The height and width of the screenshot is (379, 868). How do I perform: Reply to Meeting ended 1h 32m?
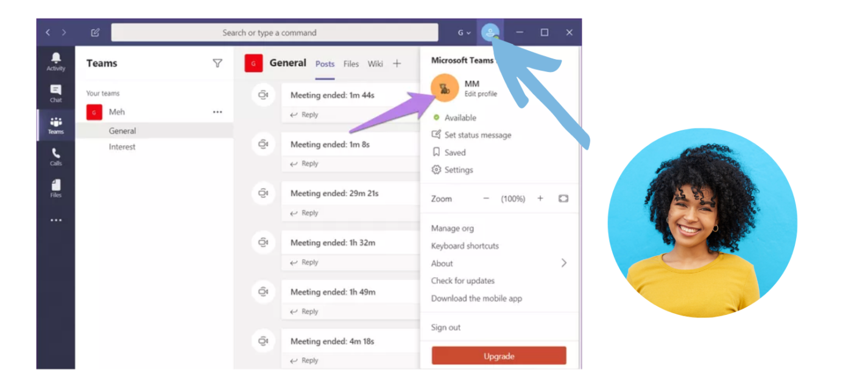coord(304,262)
